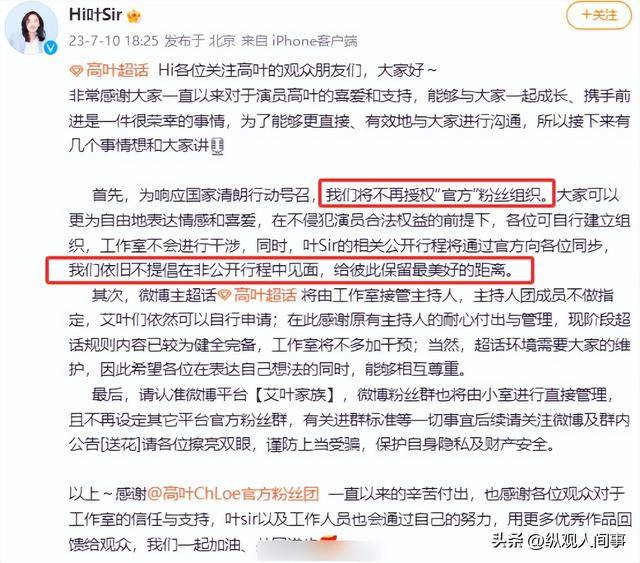Click the 来自 iPhone客户端 source text
Viewport: 640px width, 563px height.
pyautogui.click(x=300, y=41)
